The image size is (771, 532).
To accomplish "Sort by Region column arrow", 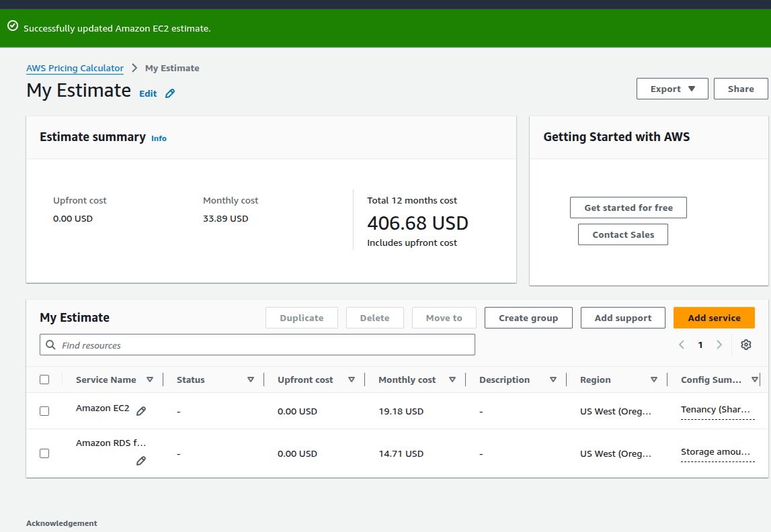I will click(654, 380).
